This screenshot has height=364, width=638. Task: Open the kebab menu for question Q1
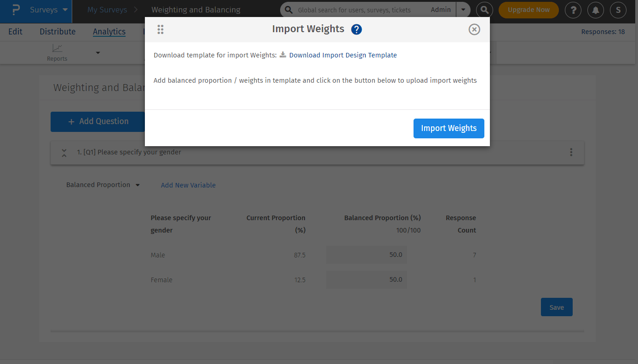[x=571, y=152]
